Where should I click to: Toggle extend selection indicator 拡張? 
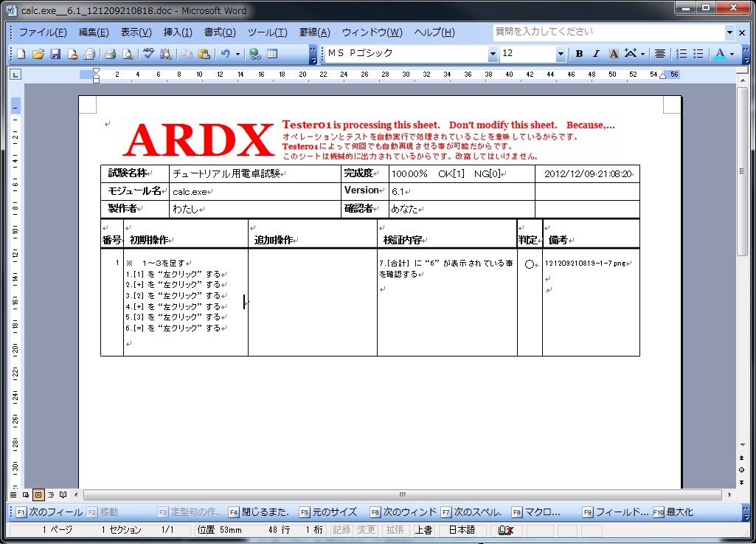(395, 530)
